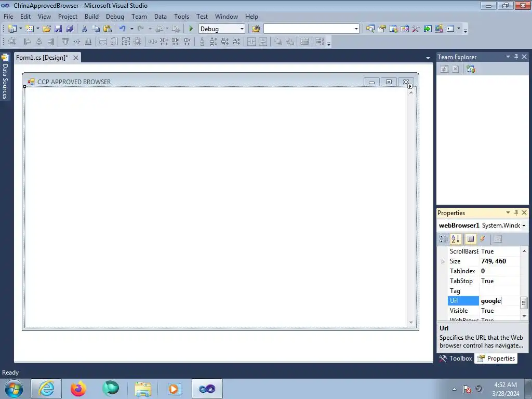The image size is (532, 399).
Task: Open Windows Media Player from taskbar
Action: tap(174, 389)
